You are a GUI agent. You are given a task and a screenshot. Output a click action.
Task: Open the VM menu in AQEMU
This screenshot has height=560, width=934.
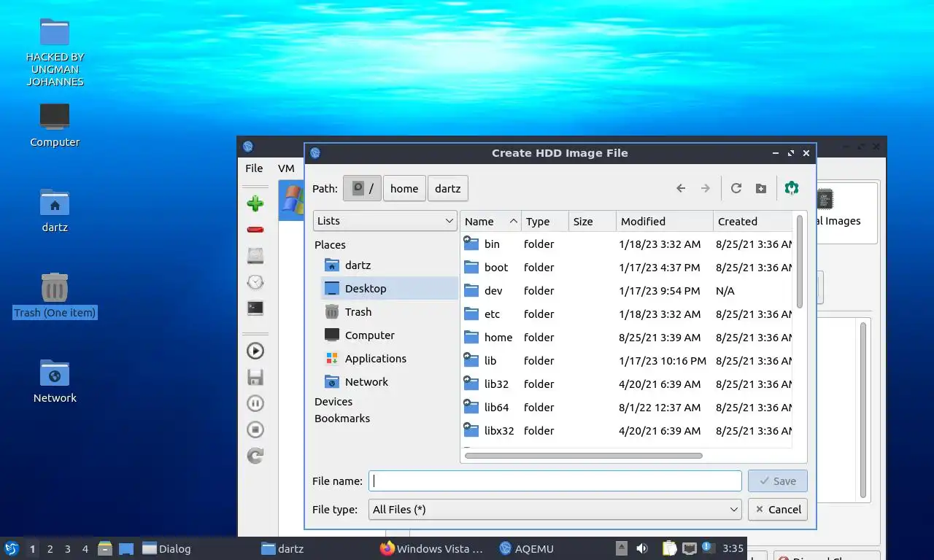286,168
